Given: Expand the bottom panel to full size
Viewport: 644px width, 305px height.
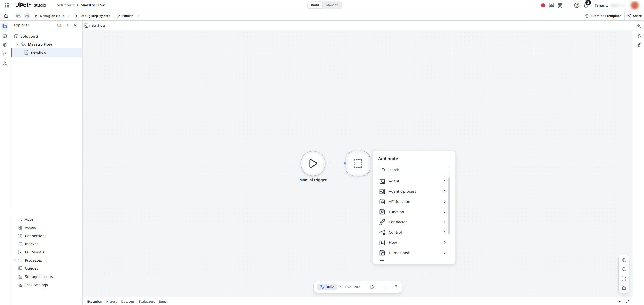Looking at the screenshot, I should [627, 302].
